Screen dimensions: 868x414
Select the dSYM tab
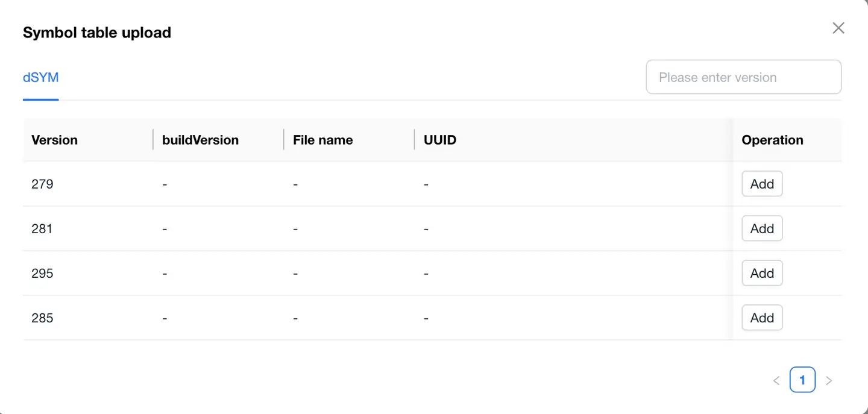tap(40, 78)
